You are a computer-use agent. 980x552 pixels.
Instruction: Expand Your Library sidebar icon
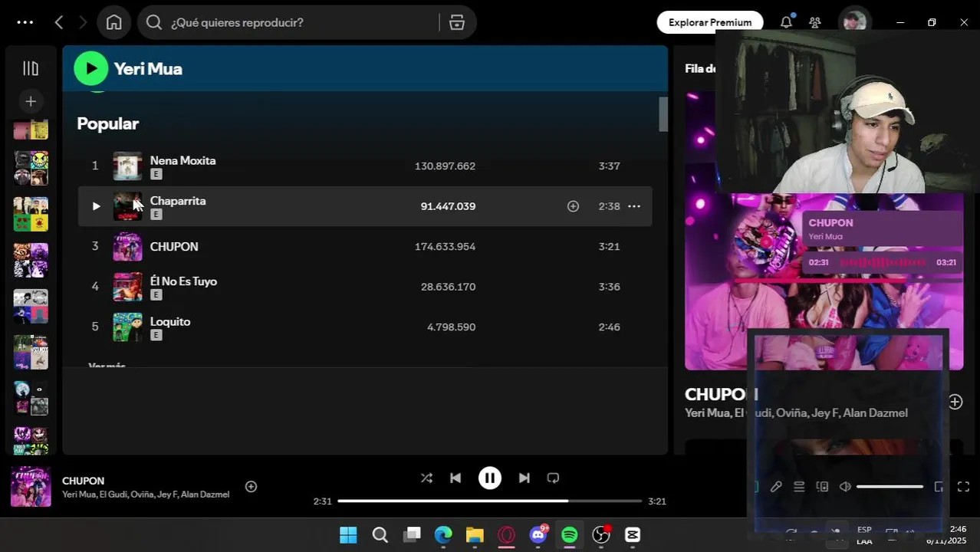tap(31, 68)
